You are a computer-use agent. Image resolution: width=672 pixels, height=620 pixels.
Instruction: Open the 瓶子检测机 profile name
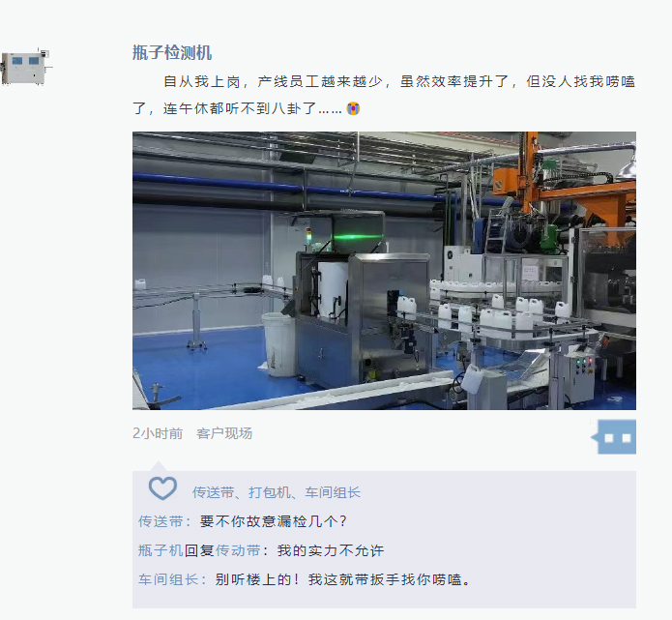click(x=172, y=53)
